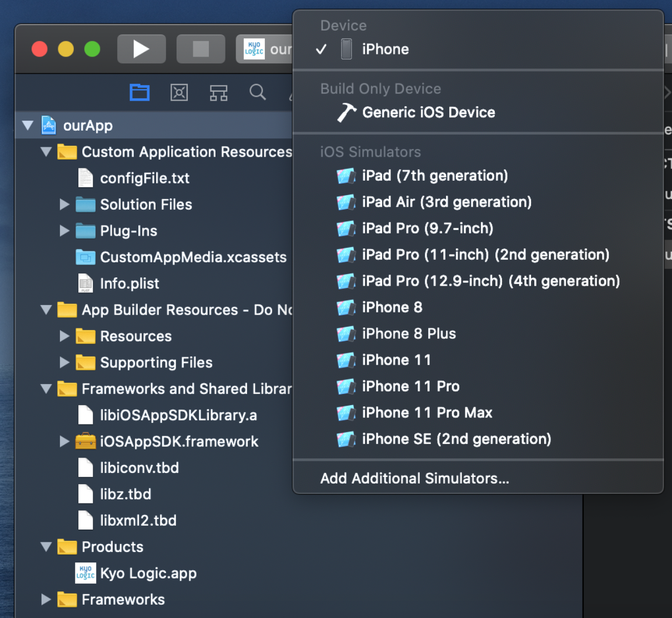
Task: Select the Supporting Files row label
Action: [156, 362]
